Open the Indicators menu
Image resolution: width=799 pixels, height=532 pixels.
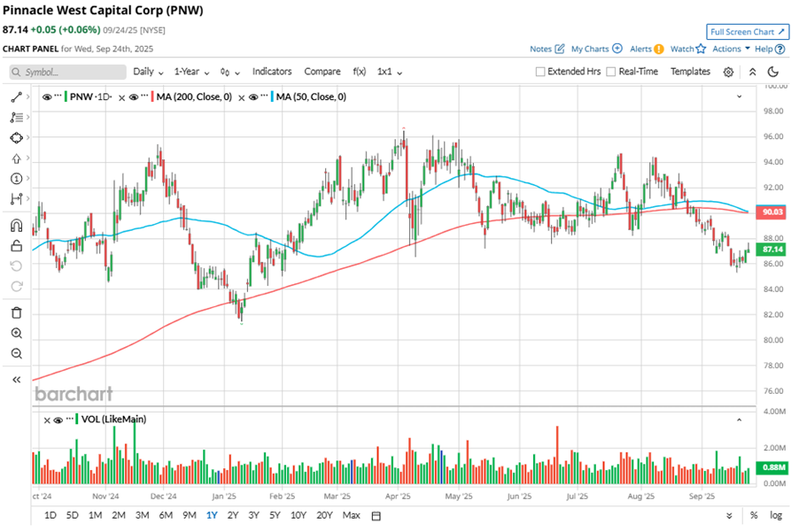[x=272, y=72]
